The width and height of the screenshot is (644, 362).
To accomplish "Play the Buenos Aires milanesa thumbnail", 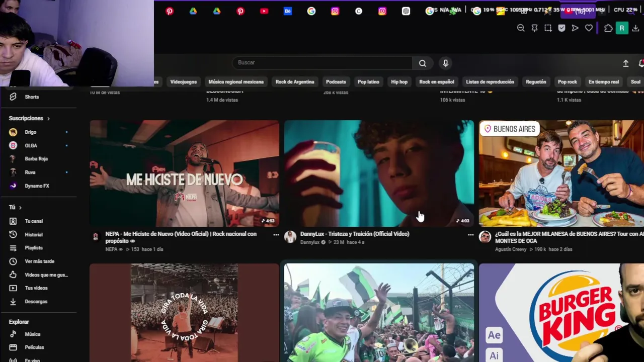I will pos(561,173).
